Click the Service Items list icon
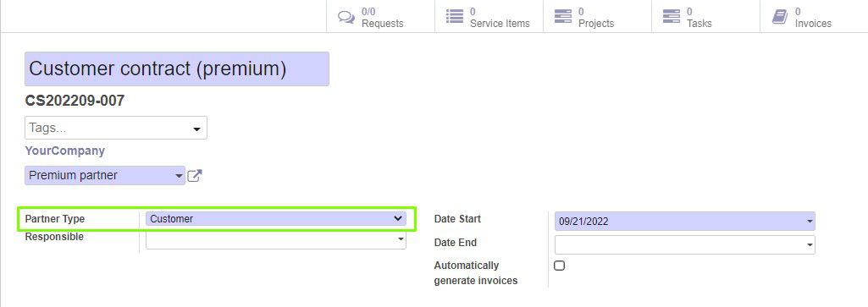868x307 pixels. pos(455,17)
